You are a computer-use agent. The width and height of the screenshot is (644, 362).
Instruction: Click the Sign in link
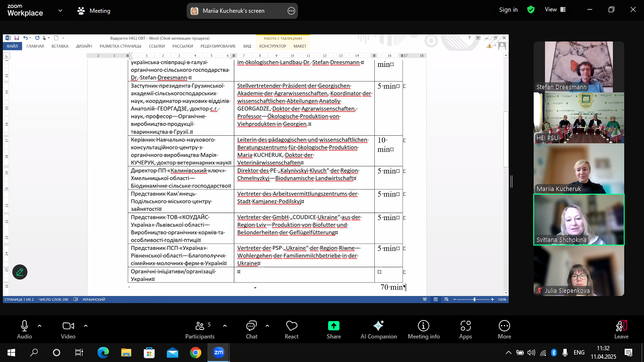pyautogui.click(x=508, y=10)
